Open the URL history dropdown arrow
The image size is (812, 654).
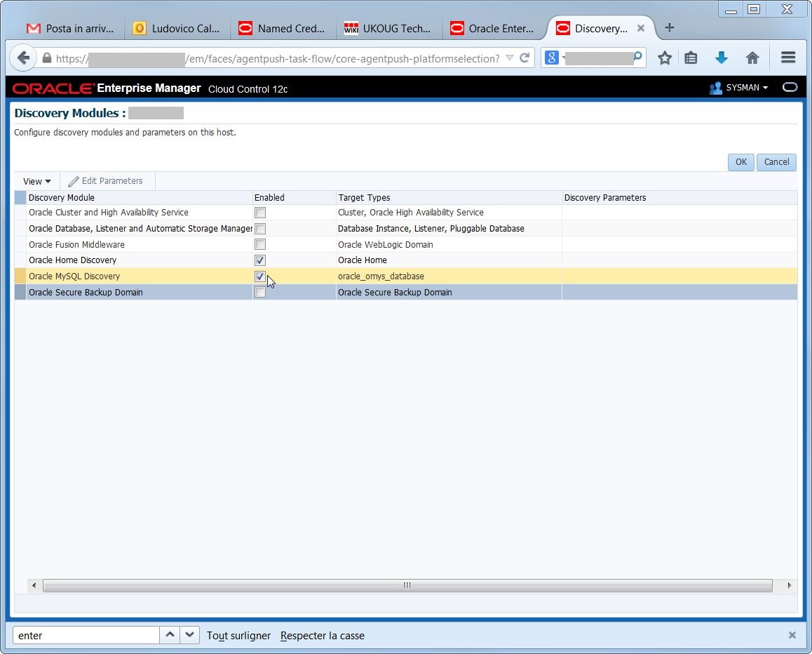(x=510, y=58)
